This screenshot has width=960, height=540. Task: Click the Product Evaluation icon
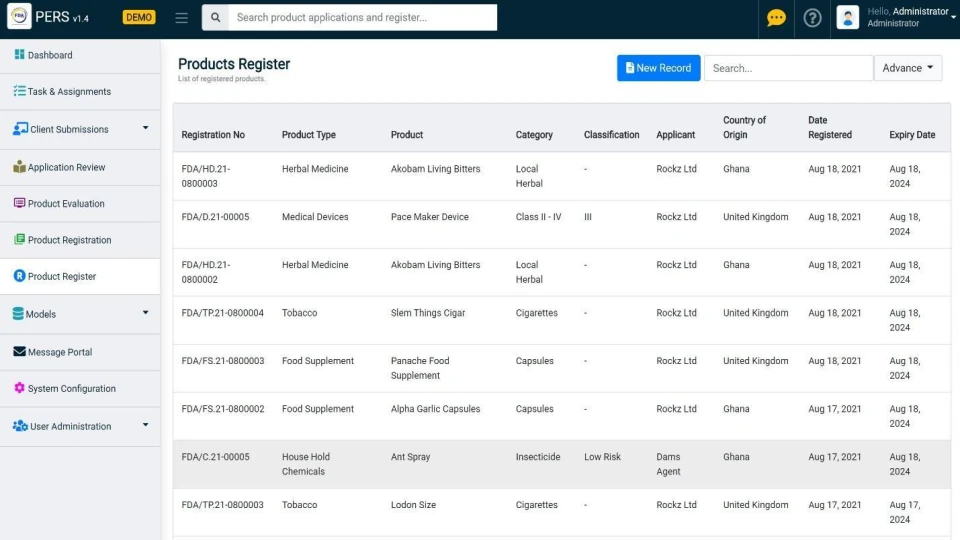(x=20, y=203)
